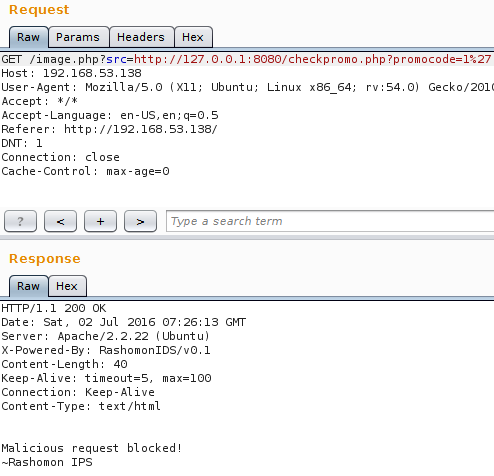
Task: Click the 'Malicious request blocked!' text
Action: tap(92, 448)
